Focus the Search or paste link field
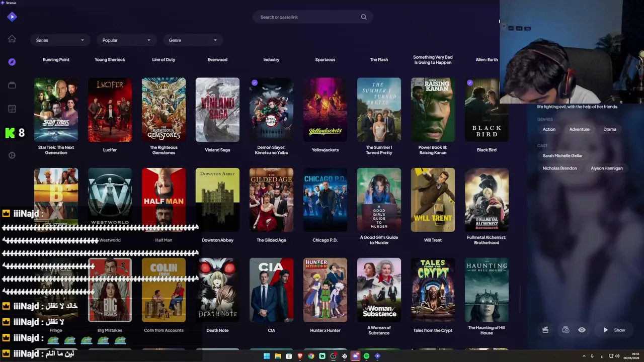The height and width of the screenshot is (362, 644). [312, 17]
